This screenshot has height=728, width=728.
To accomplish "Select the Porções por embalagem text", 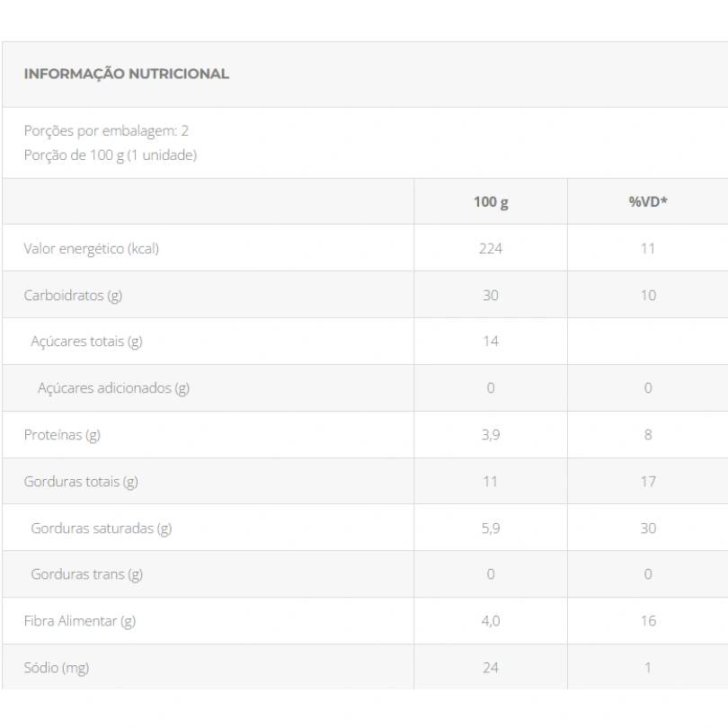I will click(x=106, y=131).
